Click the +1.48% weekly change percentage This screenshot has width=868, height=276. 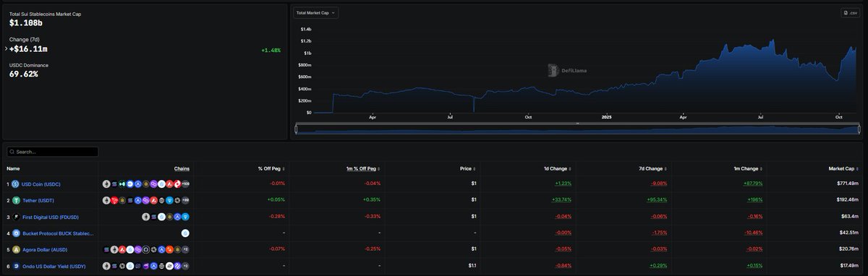(271, 51)
